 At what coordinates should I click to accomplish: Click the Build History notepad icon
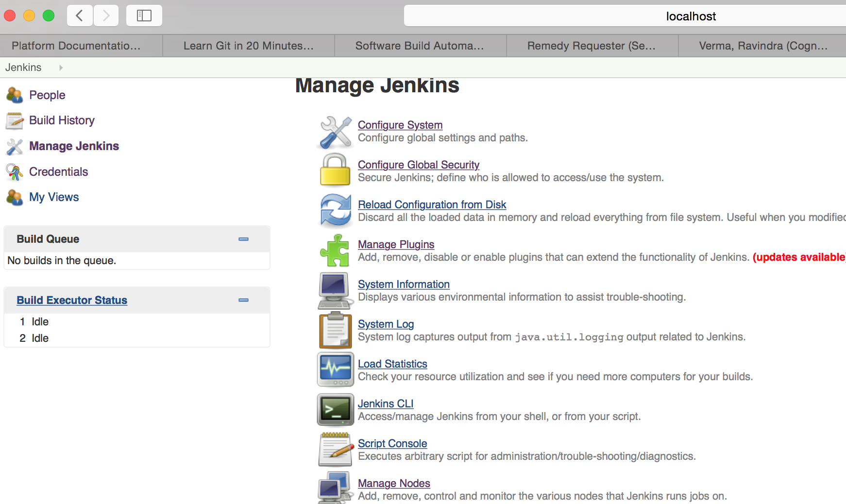pyautogui.click(x=15, y=120)
